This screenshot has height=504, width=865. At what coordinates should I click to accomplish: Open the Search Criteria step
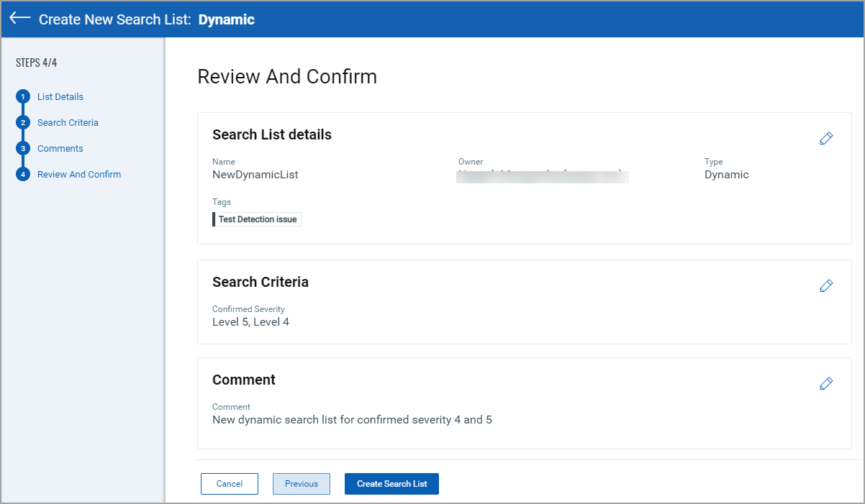[x=68, y=122]
